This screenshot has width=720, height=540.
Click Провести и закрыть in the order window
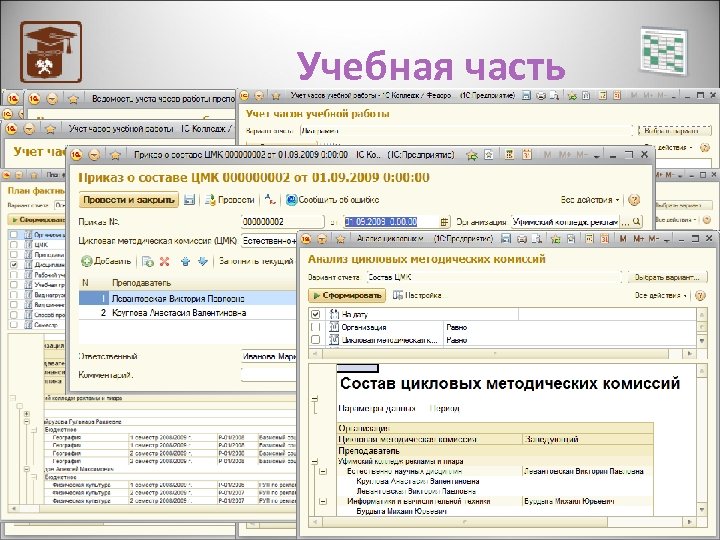click(x=129, y=200)
